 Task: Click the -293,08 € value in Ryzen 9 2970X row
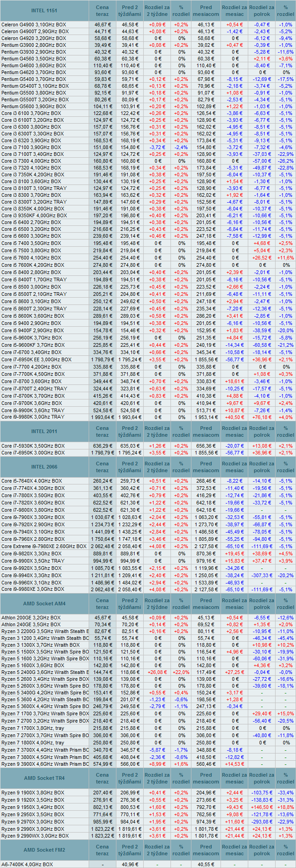coord(262,822)
